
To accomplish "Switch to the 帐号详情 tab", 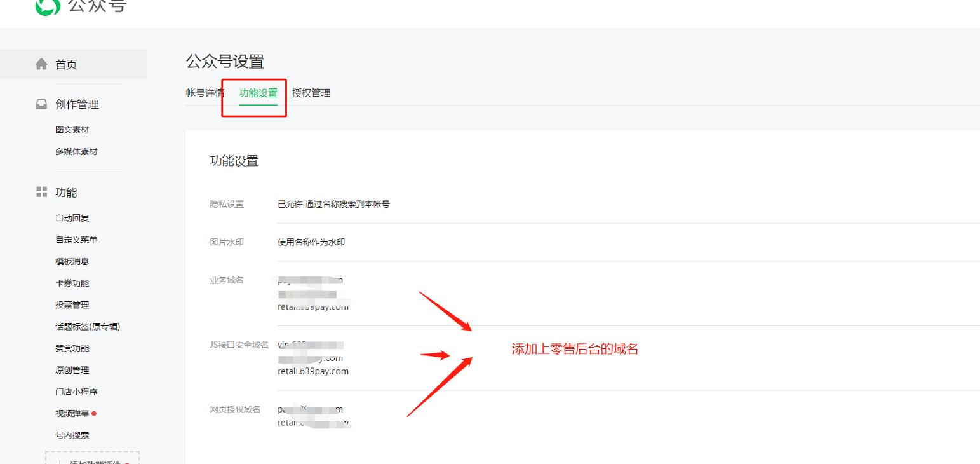I will (205, 92).
